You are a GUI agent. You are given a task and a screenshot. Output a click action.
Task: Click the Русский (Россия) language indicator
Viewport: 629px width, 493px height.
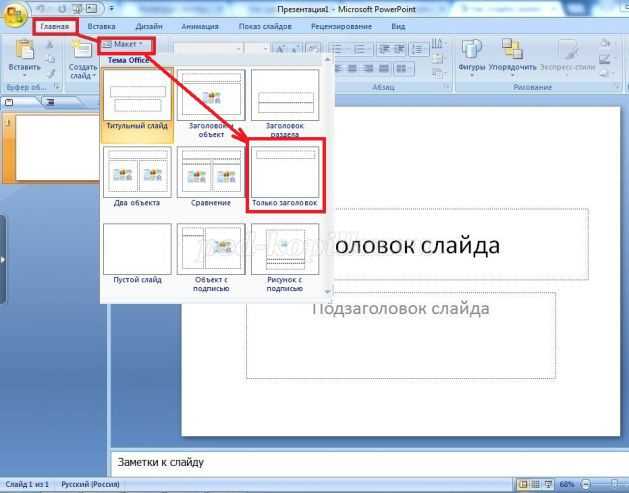point(90,485)
